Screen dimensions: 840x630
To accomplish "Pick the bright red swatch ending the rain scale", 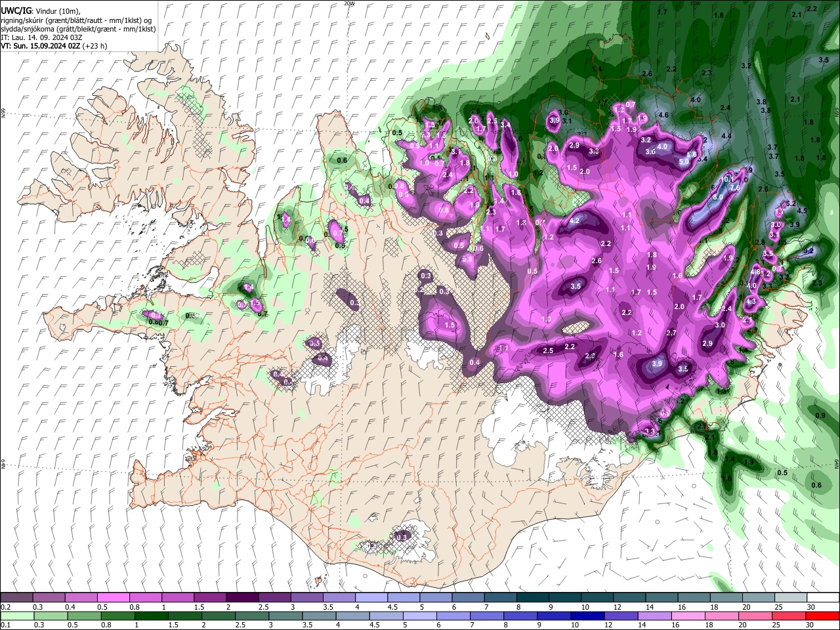I will coord(822,616).
